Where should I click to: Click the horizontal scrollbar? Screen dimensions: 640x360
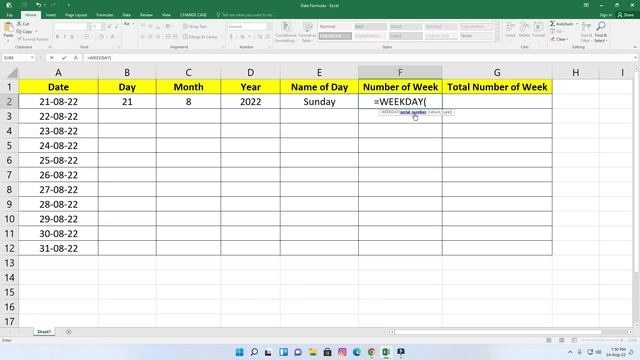pos(498,332)
